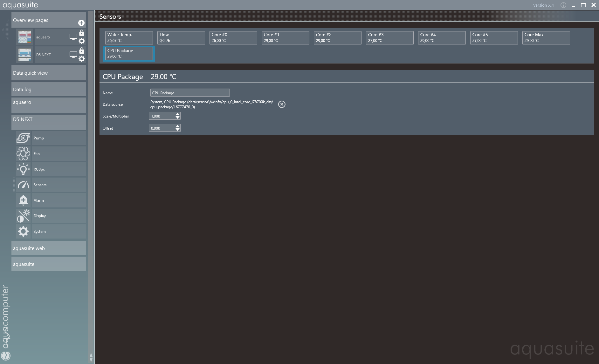Open the Pump settings icon

pos(23,138)
